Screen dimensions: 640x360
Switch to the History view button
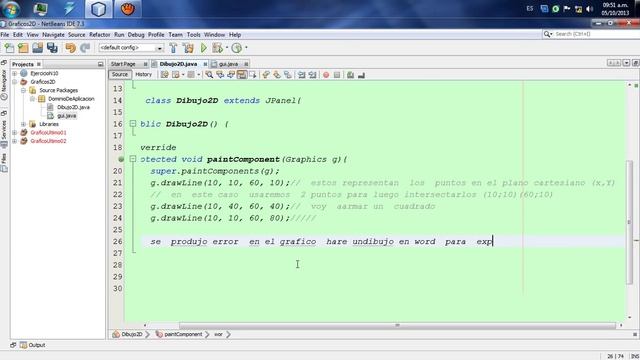pyautogui.click(x=143, y=75)
